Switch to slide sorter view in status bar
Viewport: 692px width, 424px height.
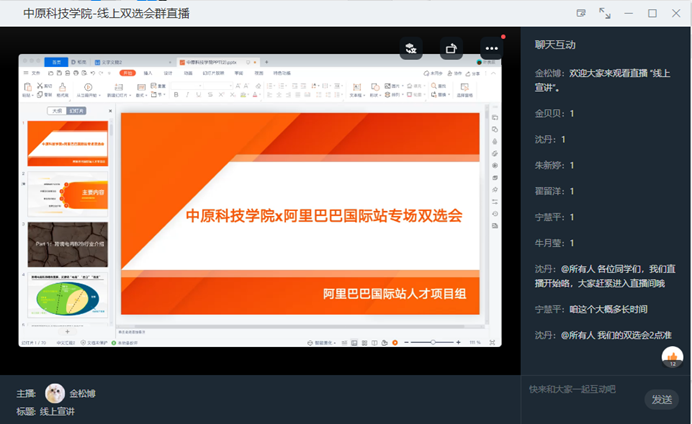tap(364, 343)
